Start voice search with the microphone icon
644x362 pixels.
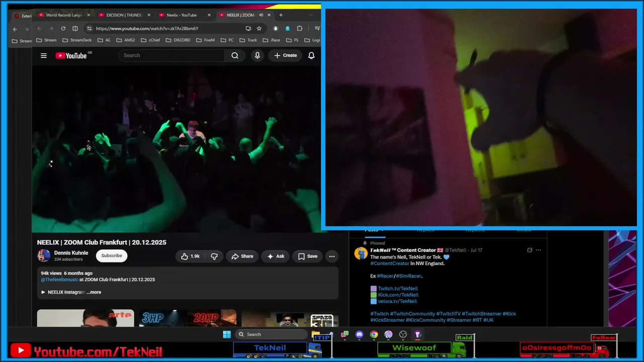257,55
